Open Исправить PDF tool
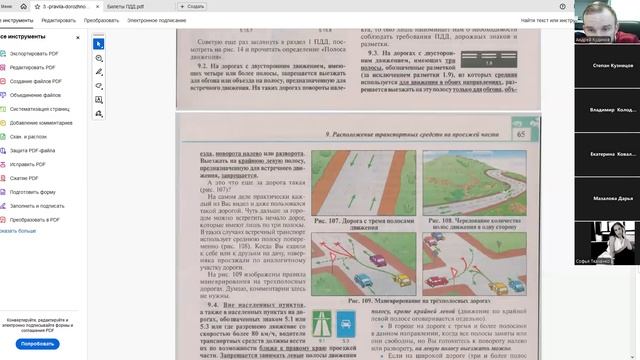The width and height of the screenshot is (640, 360). (x=27, y=164)
